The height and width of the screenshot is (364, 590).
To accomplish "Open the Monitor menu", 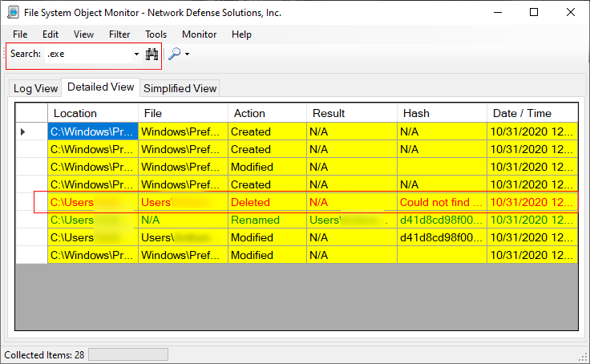I will (x=199, y=34).
